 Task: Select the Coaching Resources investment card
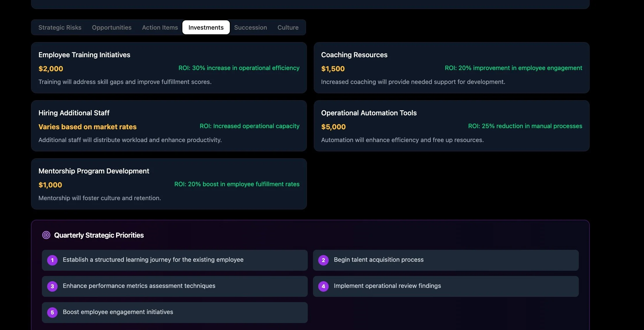pos(354,55)
